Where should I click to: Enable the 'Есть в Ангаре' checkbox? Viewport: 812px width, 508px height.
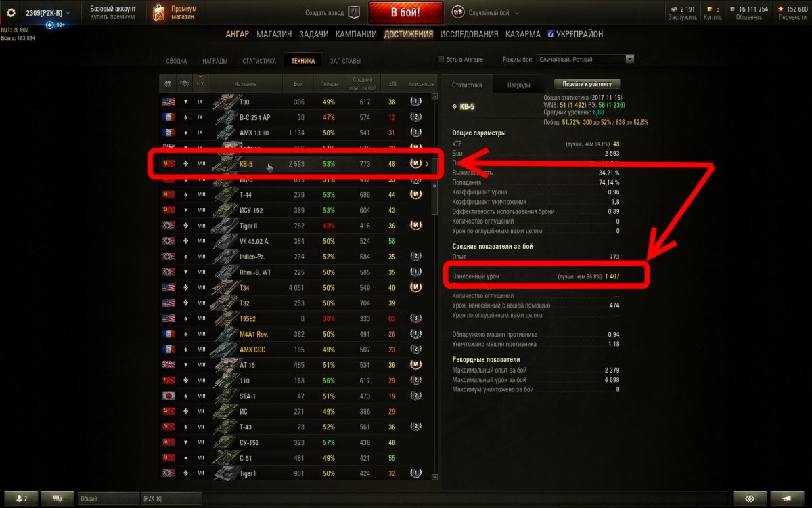(441, 60)
